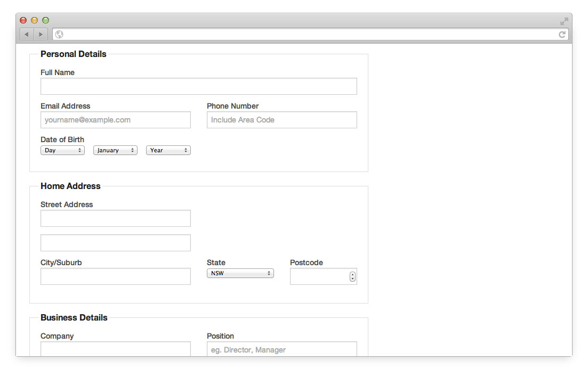Click into the Email Address field
The height and width of the screenshot is (369, 588).
coord(115,120)
